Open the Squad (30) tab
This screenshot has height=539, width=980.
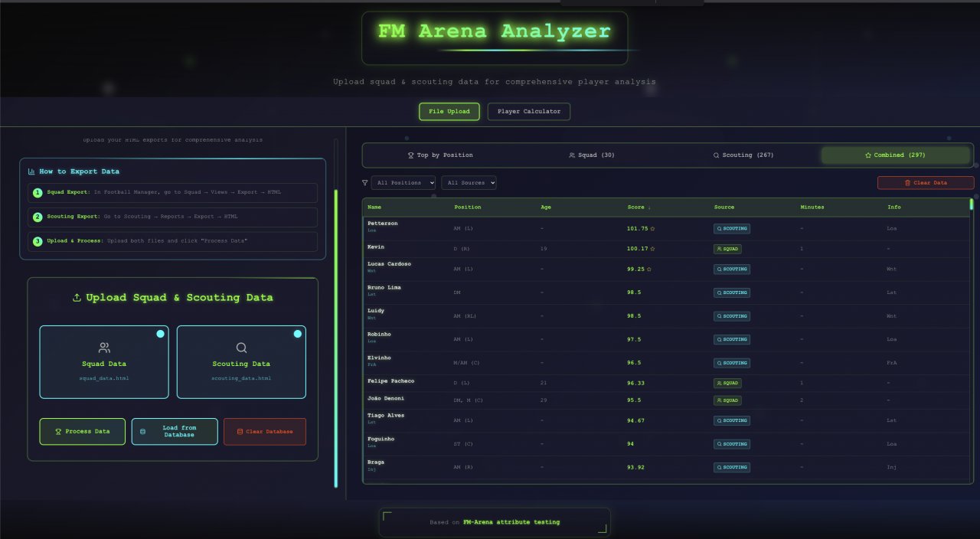coord(592,155)
